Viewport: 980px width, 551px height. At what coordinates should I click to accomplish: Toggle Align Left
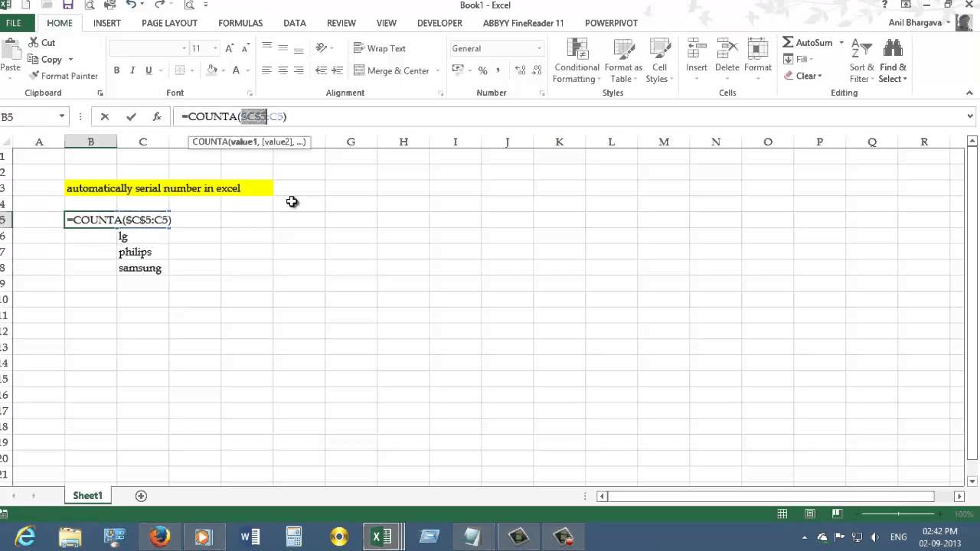266,70
